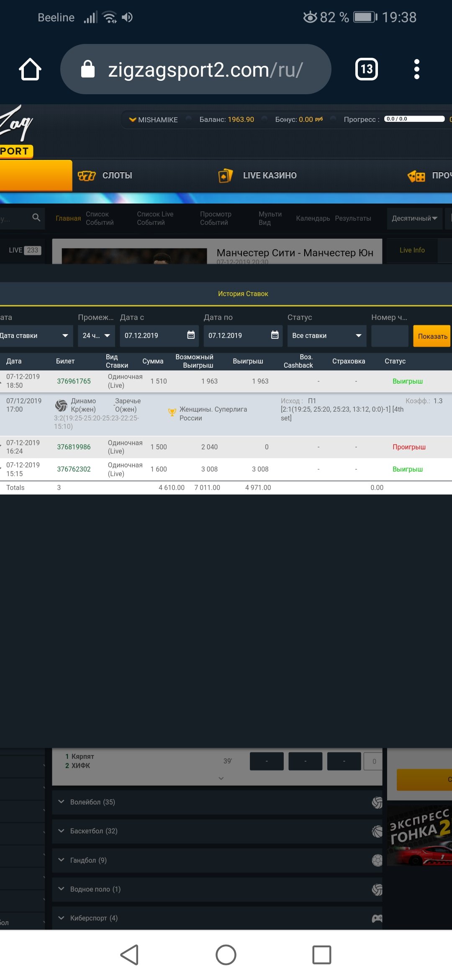The image size is (452, 980).
Task: Expand the Киберспорт (4) section
Action: click(93, 918)
